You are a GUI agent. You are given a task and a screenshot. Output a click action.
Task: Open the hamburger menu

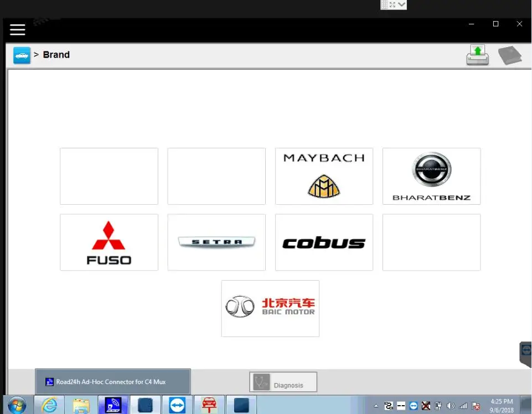coord(17,29)
